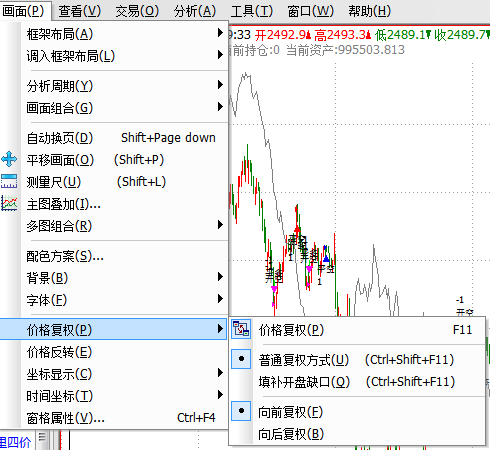This screenshot has height=450, width=490.
Task: Click the list icon beside 四价 tab
Action: tap(42, 437)
